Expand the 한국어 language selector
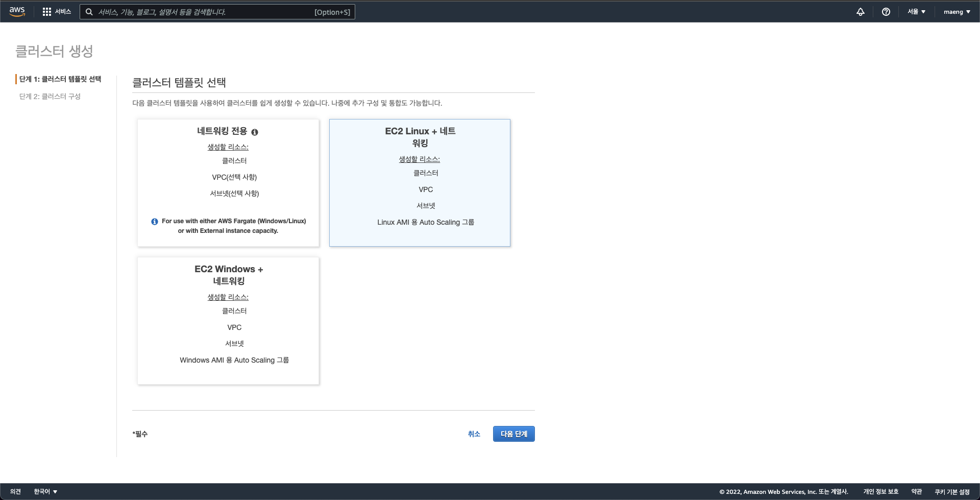 45,491
